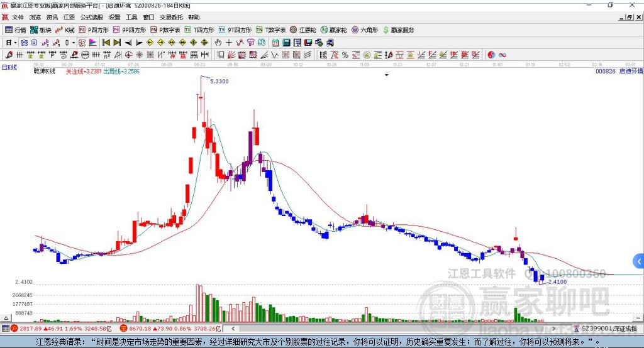
Task: Toggle the colored flag icon
Action: pyautogui.click(x=93, y=43)
